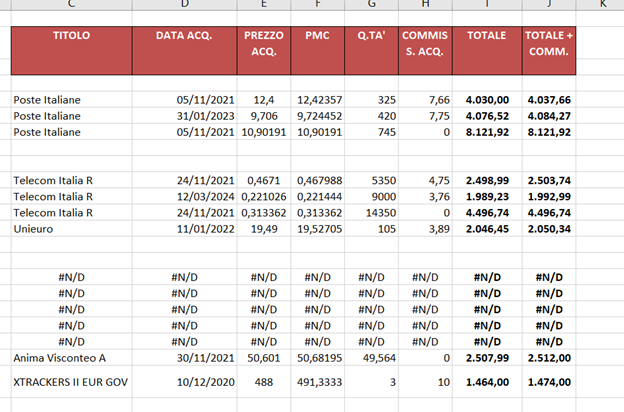
Task: Select quantity cell 325
Action: coord(371,100)
